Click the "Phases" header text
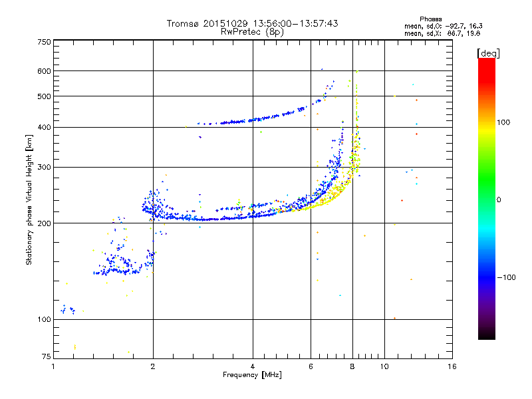 pyautogui.click(x=430, y=19)
